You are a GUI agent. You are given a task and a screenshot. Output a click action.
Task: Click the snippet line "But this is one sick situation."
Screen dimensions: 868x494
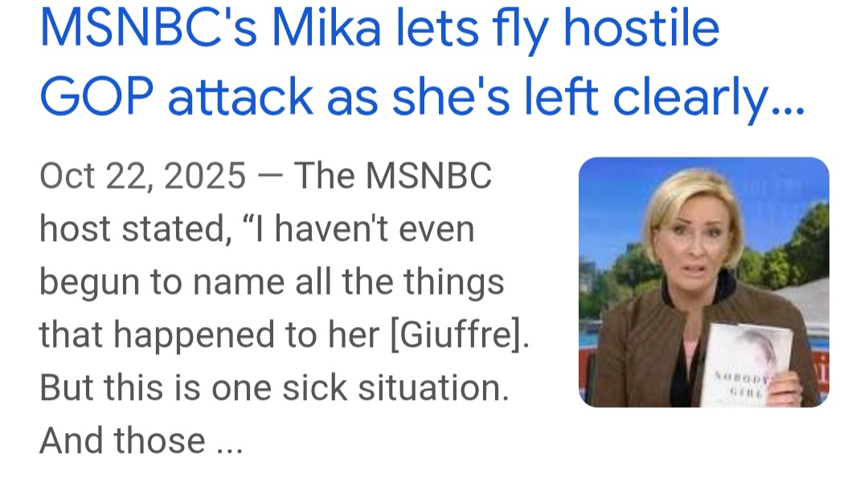274,388
